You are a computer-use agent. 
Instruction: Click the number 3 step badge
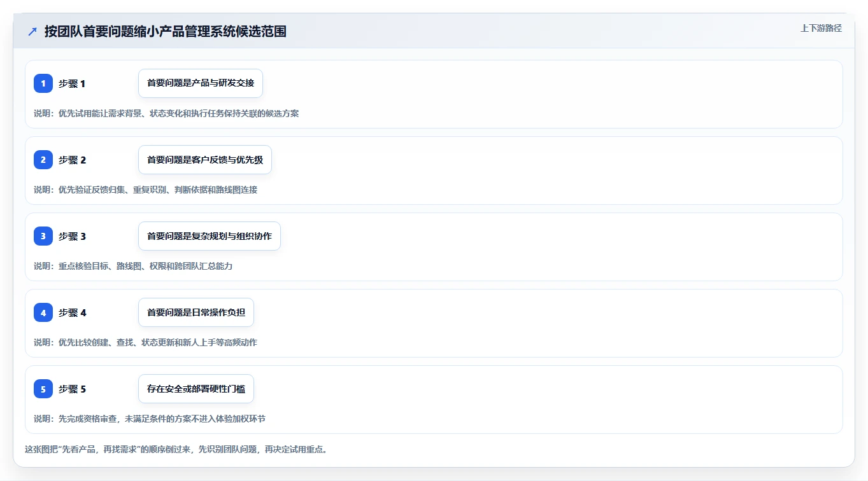coord(43,236)
